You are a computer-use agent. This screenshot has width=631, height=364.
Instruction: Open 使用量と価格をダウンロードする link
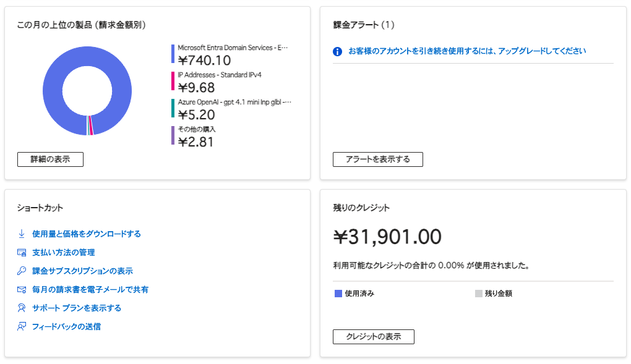click(87, 234)
